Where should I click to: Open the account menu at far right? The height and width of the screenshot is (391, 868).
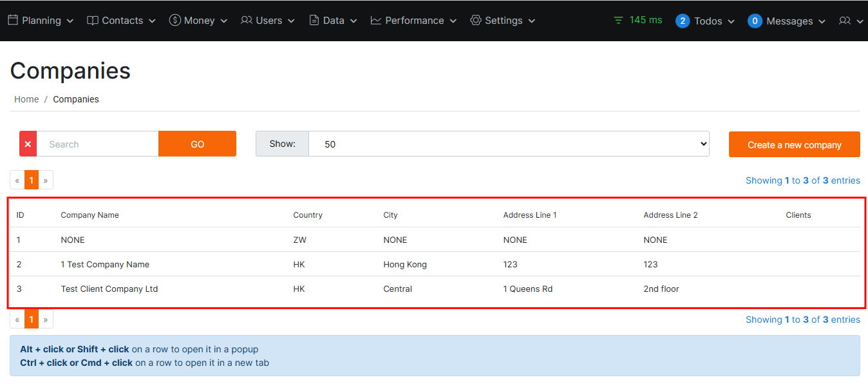[851, 21]
